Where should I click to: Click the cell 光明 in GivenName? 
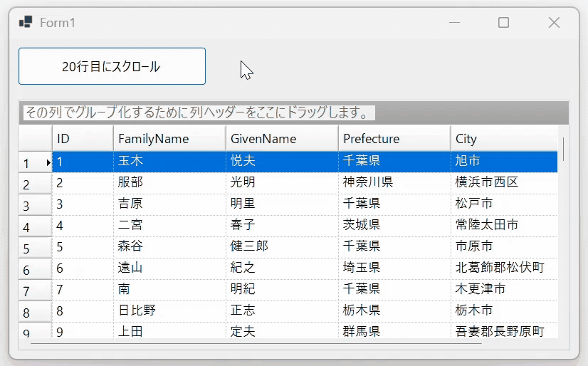coord(282,184)
